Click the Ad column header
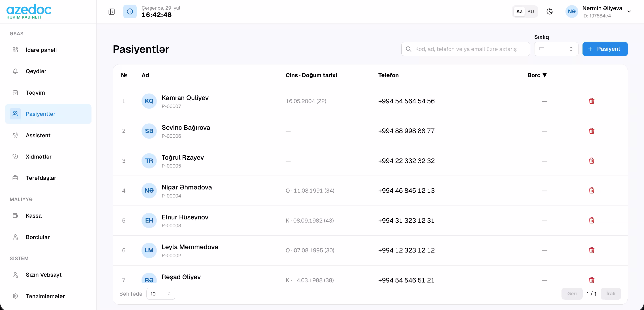This screenshot has width=644, height=310. (x=145, y=75)
